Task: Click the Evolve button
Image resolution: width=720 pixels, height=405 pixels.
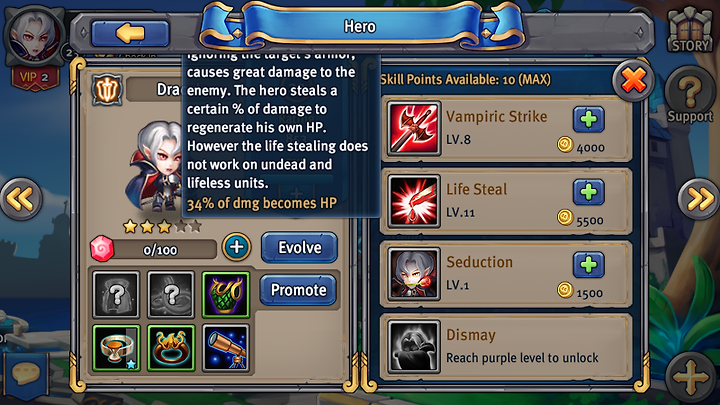Action: pyautogui.click(x=299, y=248)
